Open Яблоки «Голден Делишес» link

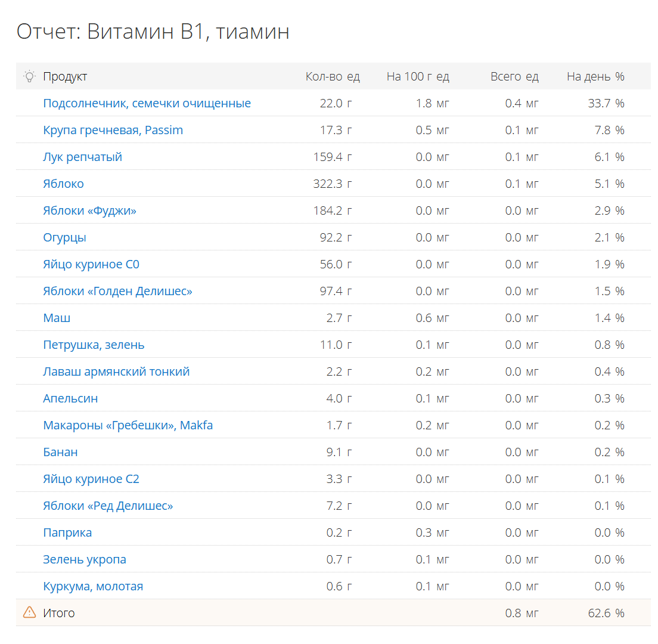tap(117, 292)
